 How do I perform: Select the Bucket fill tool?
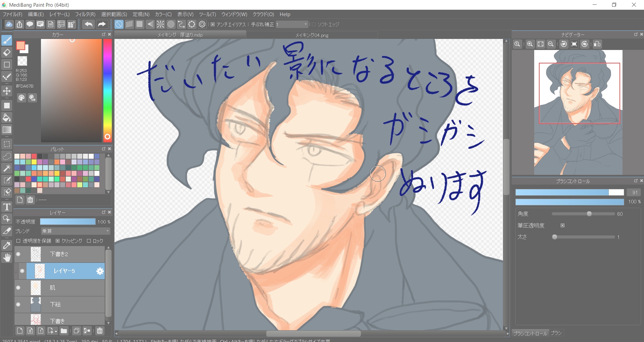point(7,117)
